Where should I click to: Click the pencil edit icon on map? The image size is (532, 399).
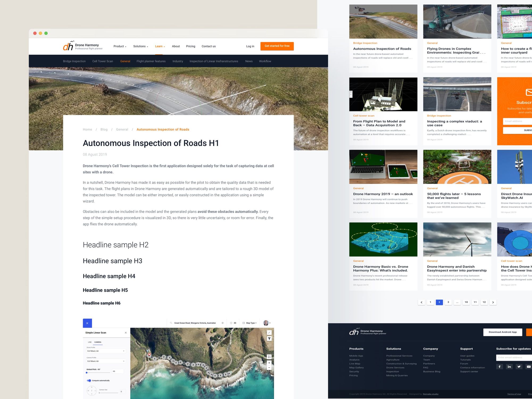[x=269, y=332]
